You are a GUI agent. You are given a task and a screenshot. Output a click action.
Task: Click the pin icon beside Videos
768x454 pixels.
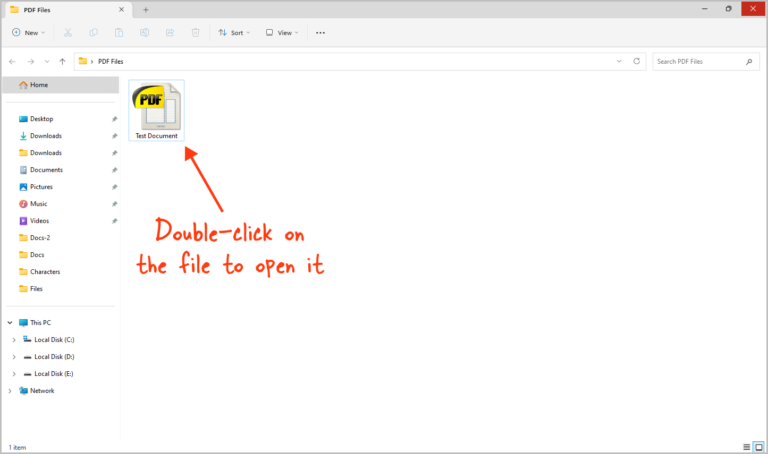(x=114, y=221)
